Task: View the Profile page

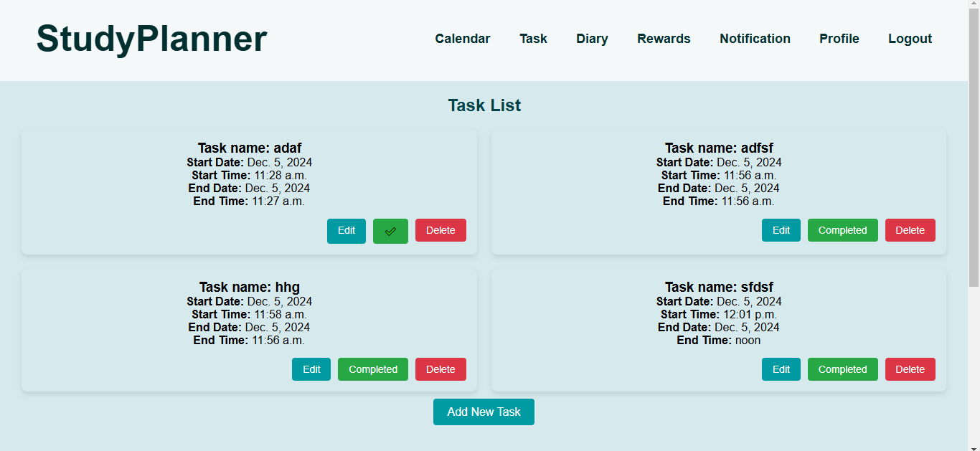Action: [x=839, y=39]
